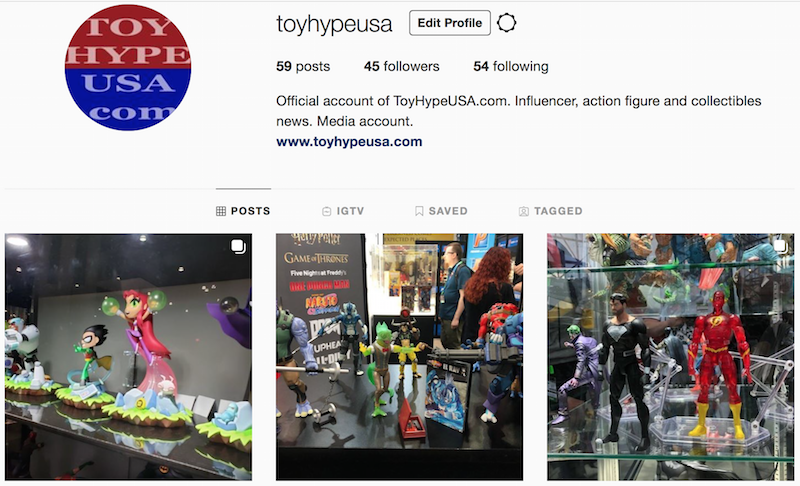Click multi-photo icon on Flash figure post
The image size is (800, 486).
pyautogui.click(x=780, y=247)
